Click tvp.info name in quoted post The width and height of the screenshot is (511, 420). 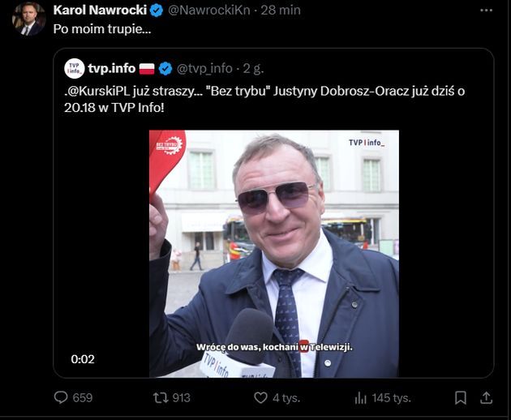[x=112, y=68]
